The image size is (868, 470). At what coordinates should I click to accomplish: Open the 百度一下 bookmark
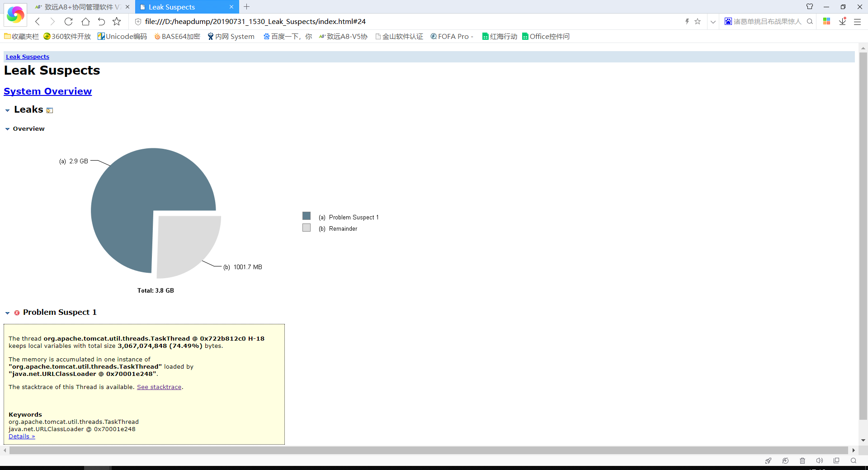click(288, 36)
